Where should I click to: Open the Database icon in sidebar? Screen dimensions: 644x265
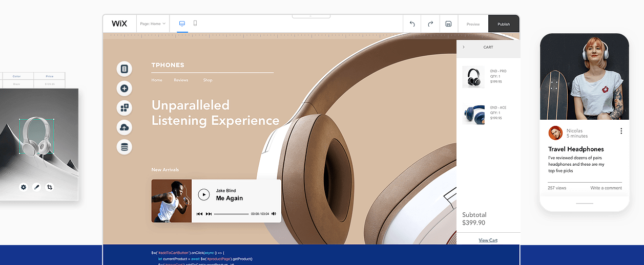[x=124, y=147]
